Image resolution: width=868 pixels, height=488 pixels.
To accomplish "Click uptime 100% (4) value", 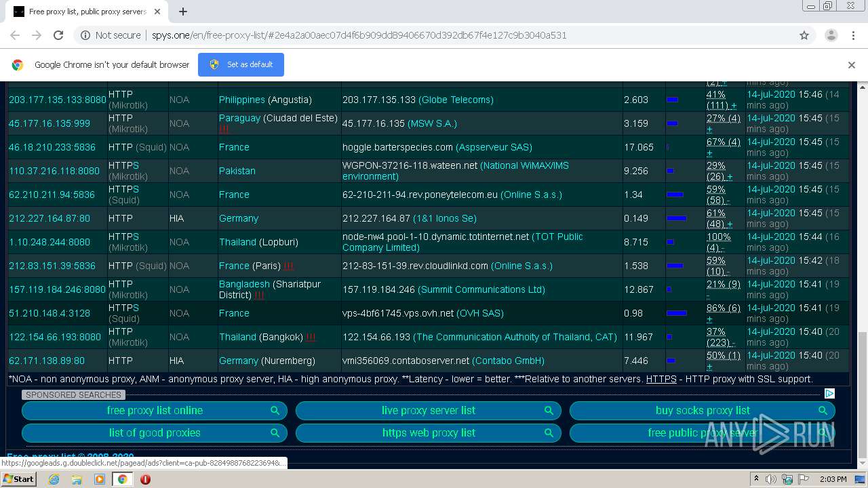I will (x=719, y=242).
